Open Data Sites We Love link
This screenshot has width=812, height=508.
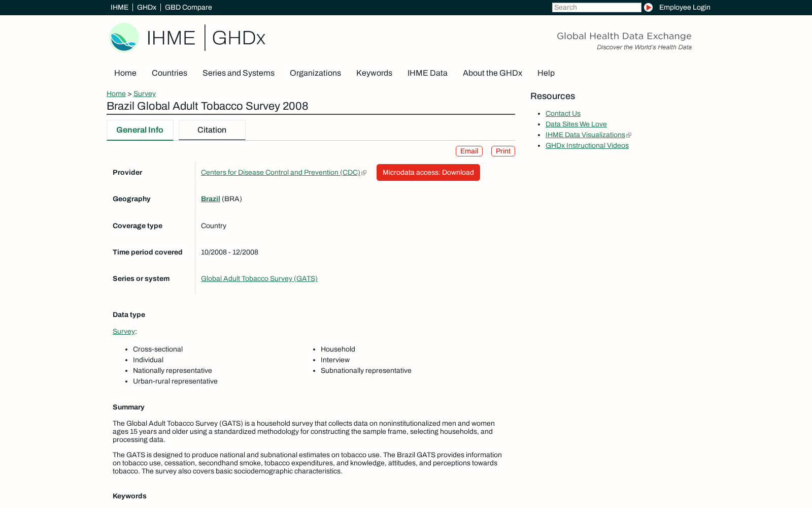coord(576,124)
